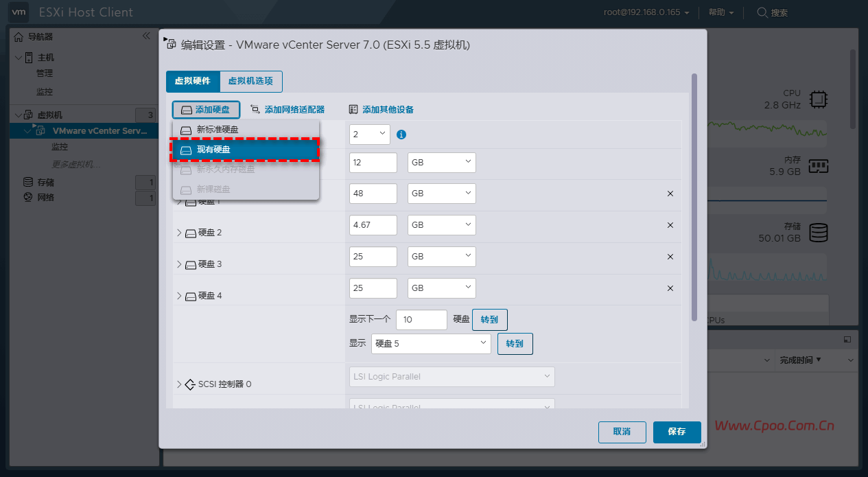Remove Hard disk 3 with its X icon
Viewport: 868px width, 477px height.
[670, 257]
